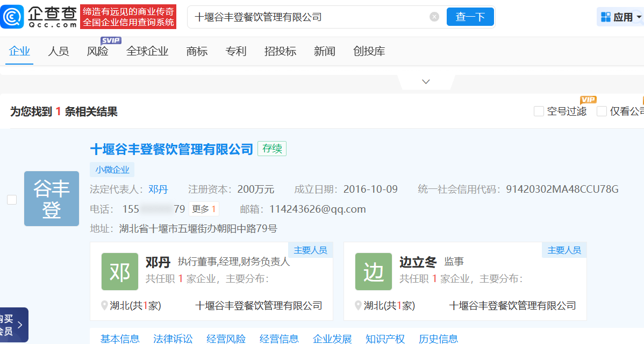Click the 谷丰登 company logo thumbnail

pos(52,198)
